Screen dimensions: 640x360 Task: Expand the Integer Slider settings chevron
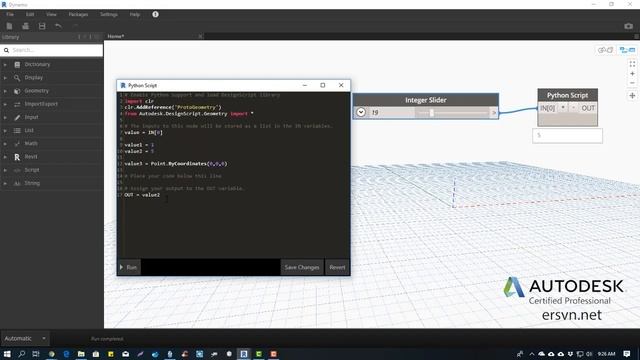(x=361, y=112)
